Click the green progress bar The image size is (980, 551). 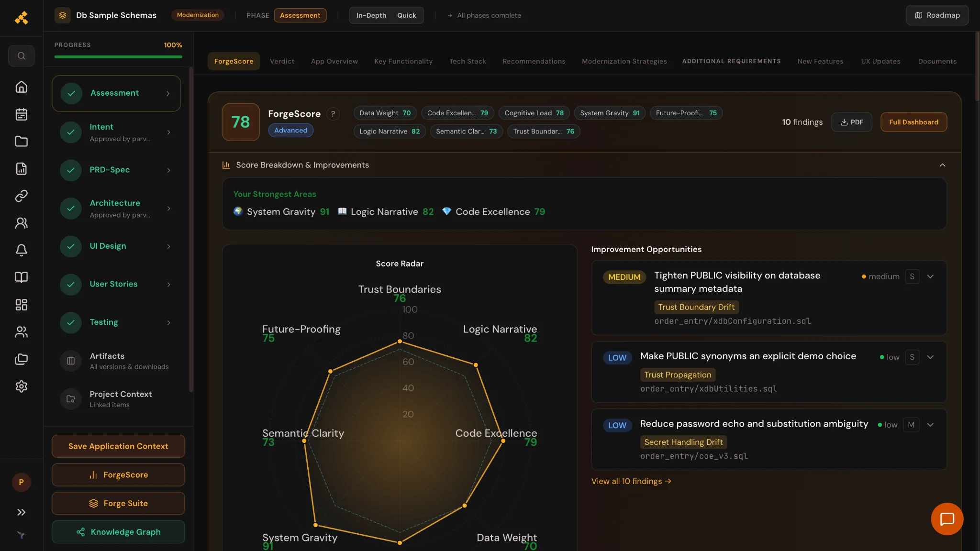tap(118, 57)
